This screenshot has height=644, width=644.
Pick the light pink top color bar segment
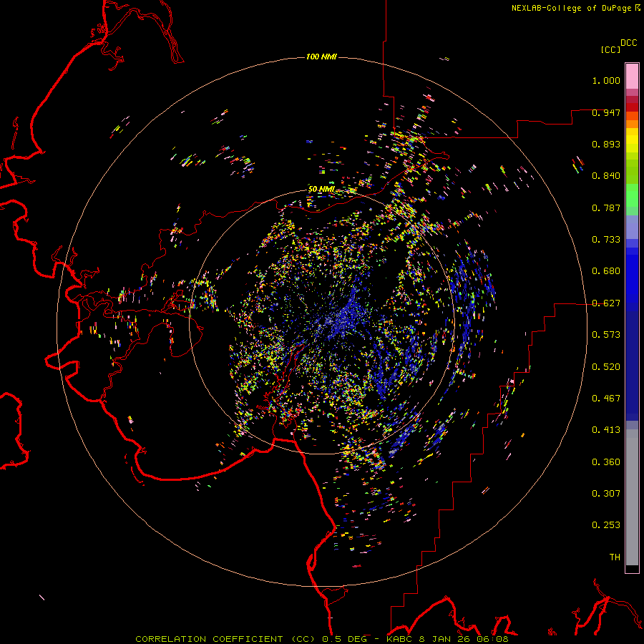click(632, 77)
